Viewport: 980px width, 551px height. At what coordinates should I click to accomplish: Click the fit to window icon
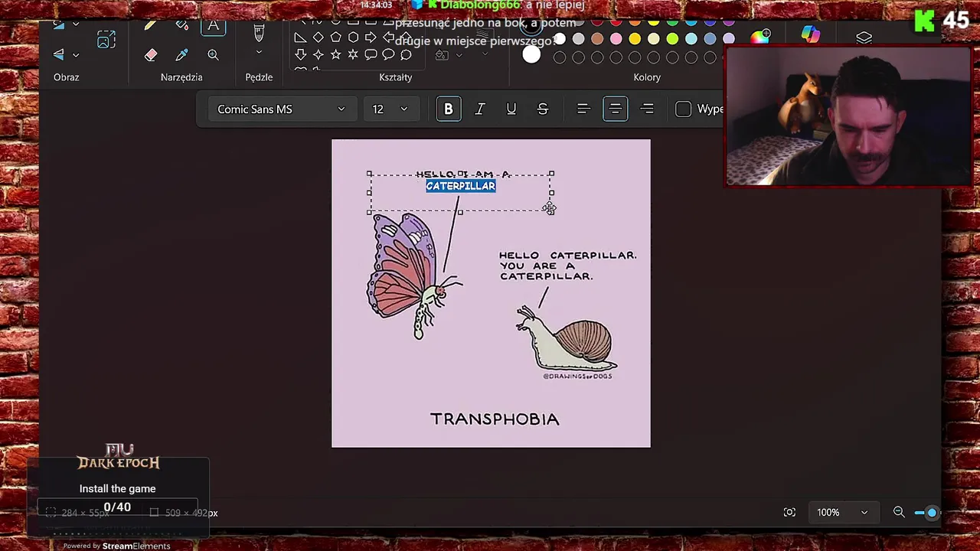click(x=789, y=513)
